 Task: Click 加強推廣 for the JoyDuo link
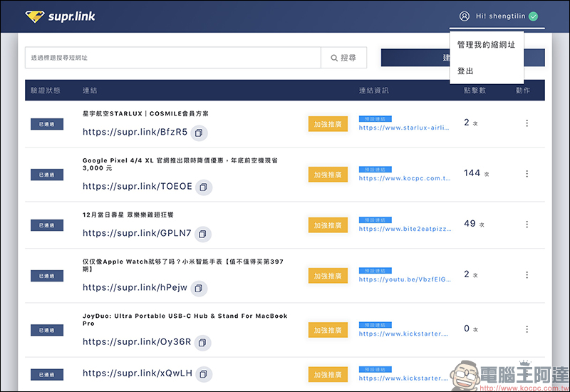(328, 330)
